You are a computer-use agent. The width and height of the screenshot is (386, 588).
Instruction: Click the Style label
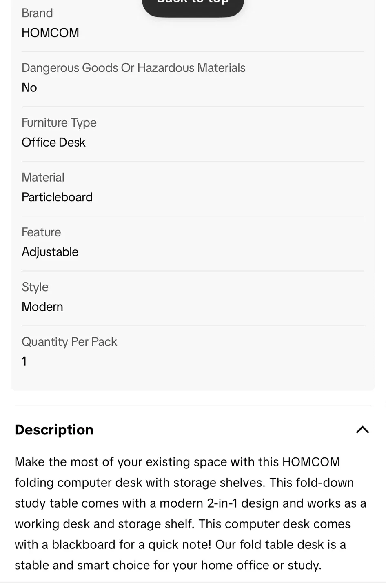[35, 287]
